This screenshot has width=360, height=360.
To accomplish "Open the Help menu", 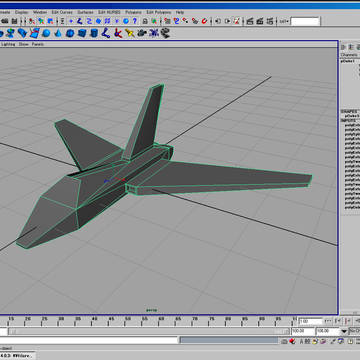I will click(x=180, y=12).
